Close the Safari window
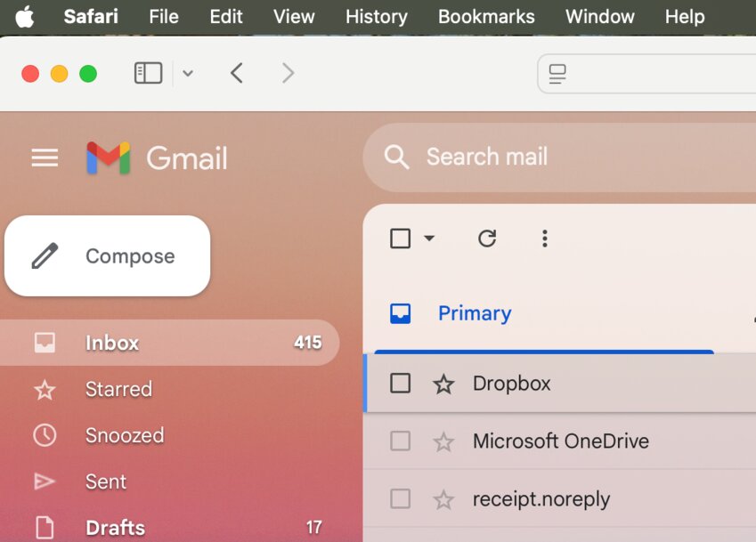This screenshot has width=756, height=542. [x=30, y=74]
